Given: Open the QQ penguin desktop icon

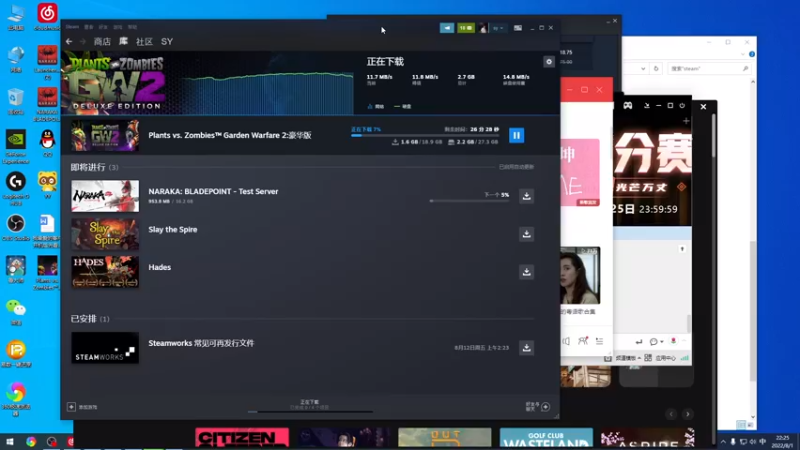Looking at the screenshot, I should (x=47, y=143).
